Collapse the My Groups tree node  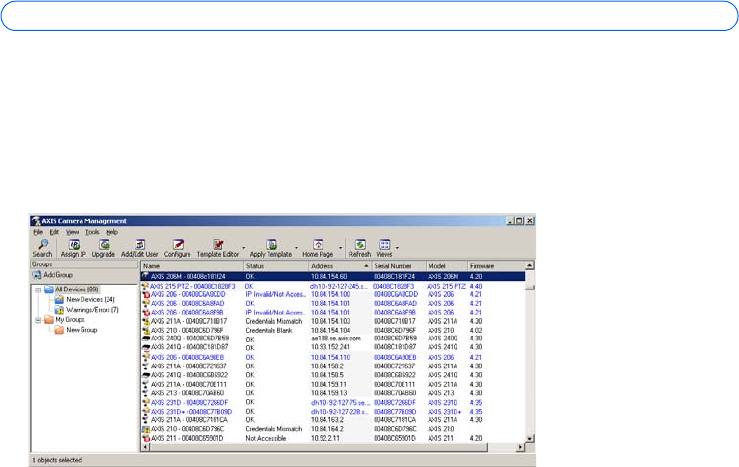pos(37,319)
